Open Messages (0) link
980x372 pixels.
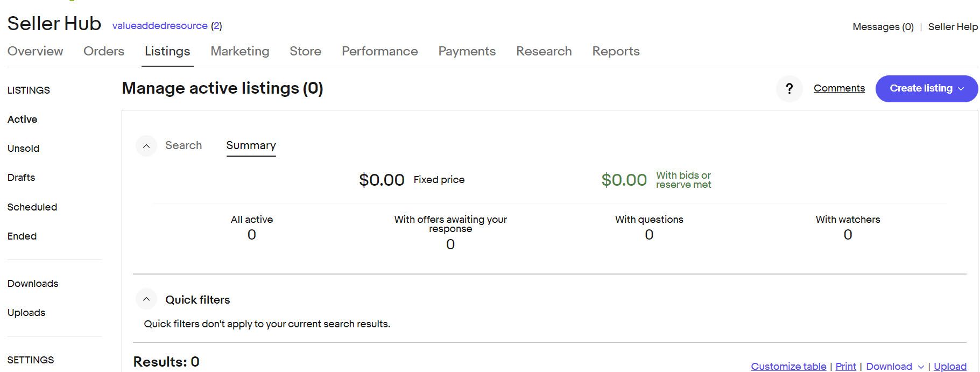(x=883, y=27)
